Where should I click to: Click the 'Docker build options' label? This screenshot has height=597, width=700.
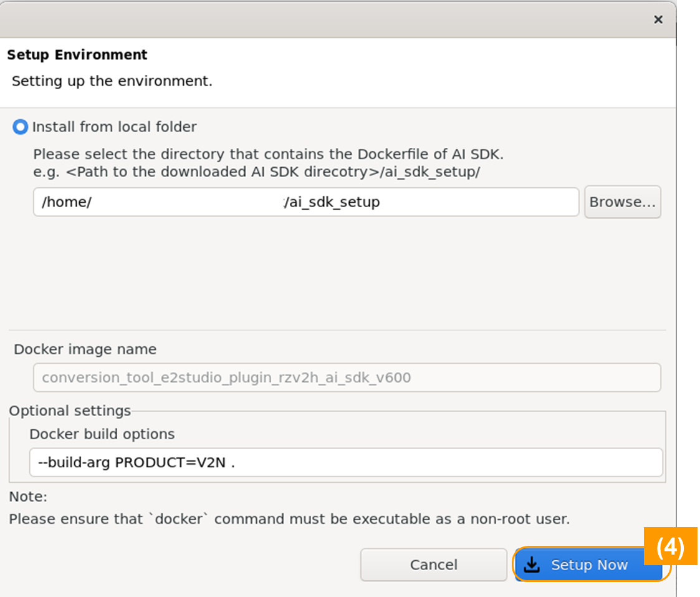click(x=102, y=434)
